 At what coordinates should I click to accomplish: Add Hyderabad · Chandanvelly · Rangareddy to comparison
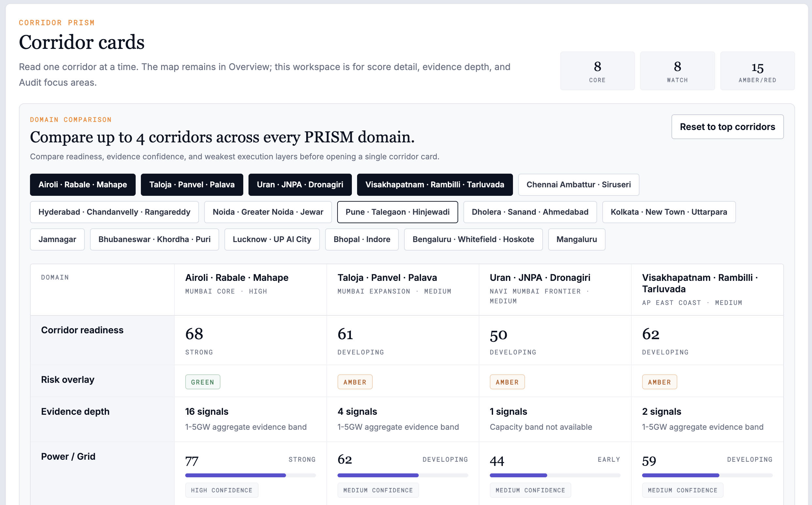(x=114, y=212)
